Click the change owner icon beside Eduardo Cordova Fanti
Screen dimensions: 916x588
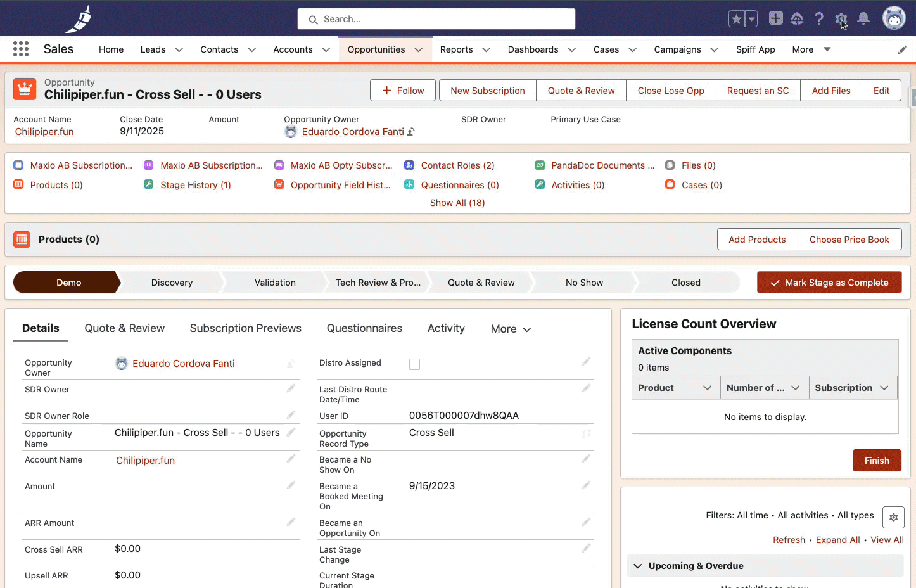[x=411, y=132]
